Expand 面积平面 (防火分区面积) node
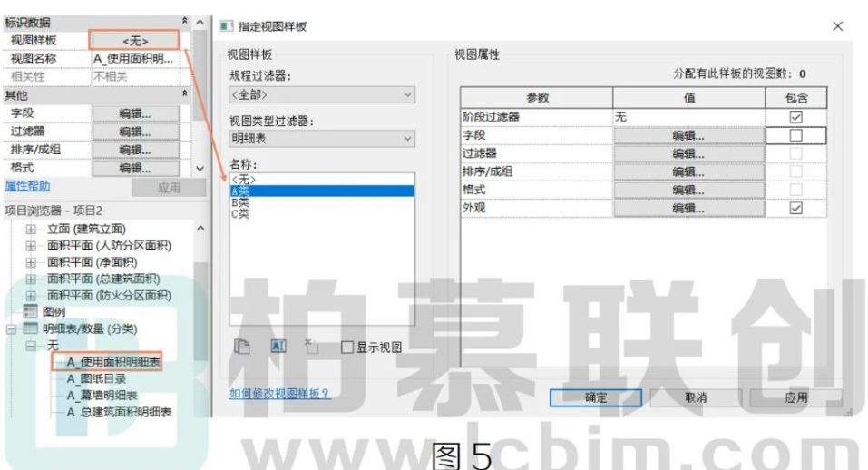This screenshot has height=470, width=868. coord(31,296)
